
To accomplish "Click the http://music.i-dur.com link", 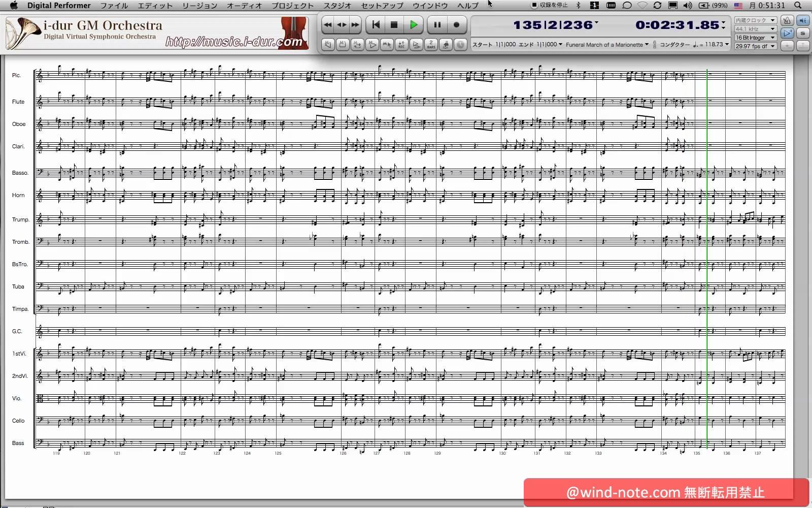I will [233, 42].
